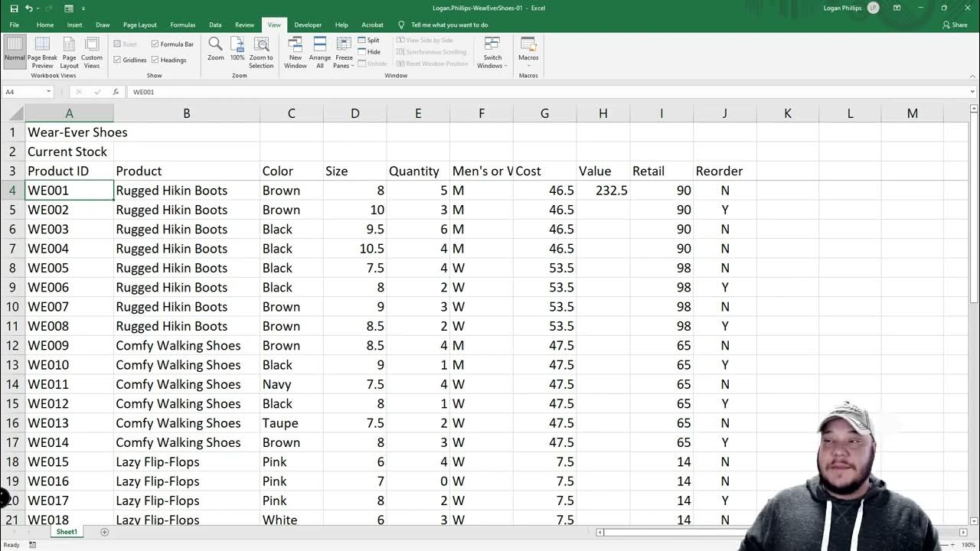Click the Insert Function fx icon
Screen dimensions: 980x551
pyautogui.click(x=116, y=92)
